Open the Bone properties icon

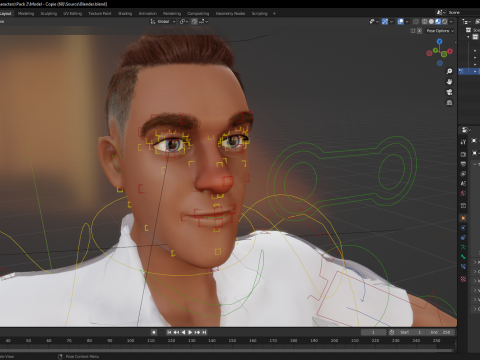(x=463, y=257)
